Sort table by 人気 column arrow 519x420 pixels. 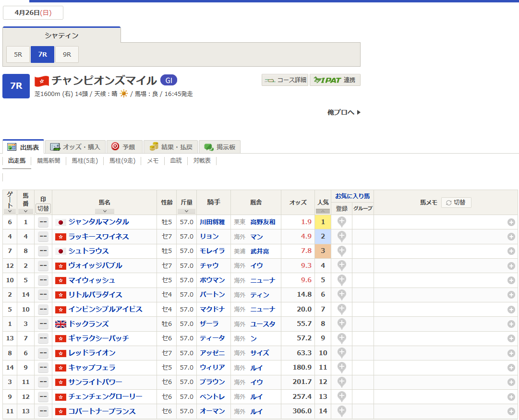[x=323, y=211]
